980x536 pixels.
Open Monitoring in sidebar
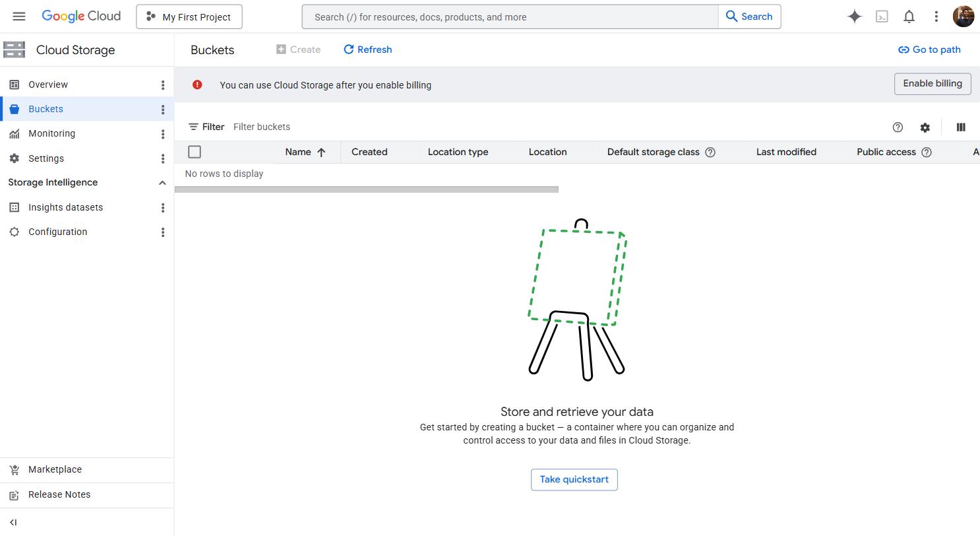pos(51,133)
